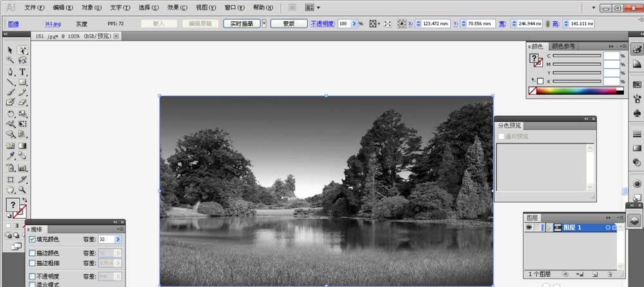Click the 蒙版 button
Viewport: 644px width, 287px height.
pos(289,24)
